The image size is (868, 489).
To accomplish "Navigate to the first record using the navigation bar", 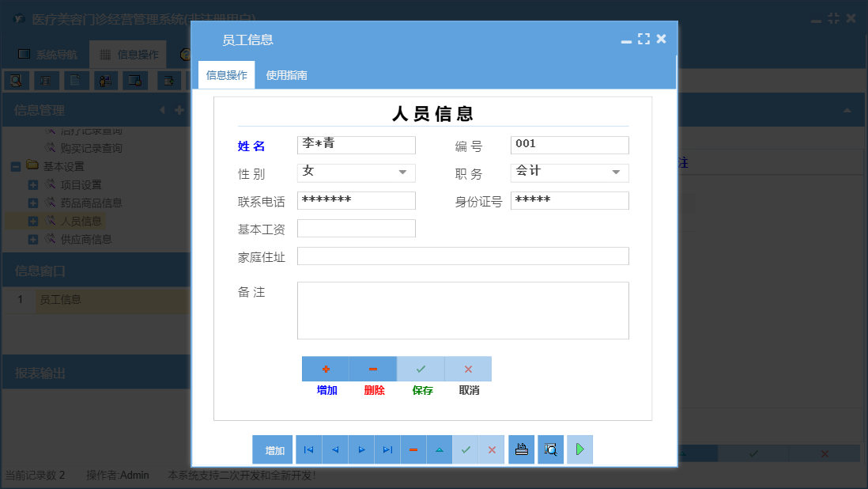I will (308, 449).
